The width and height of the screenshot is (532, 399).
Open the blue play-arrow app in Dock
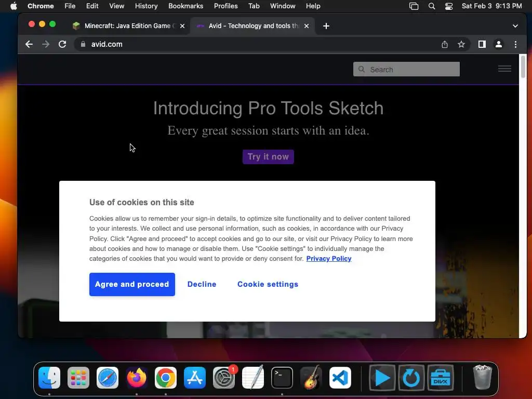point(382,378)
